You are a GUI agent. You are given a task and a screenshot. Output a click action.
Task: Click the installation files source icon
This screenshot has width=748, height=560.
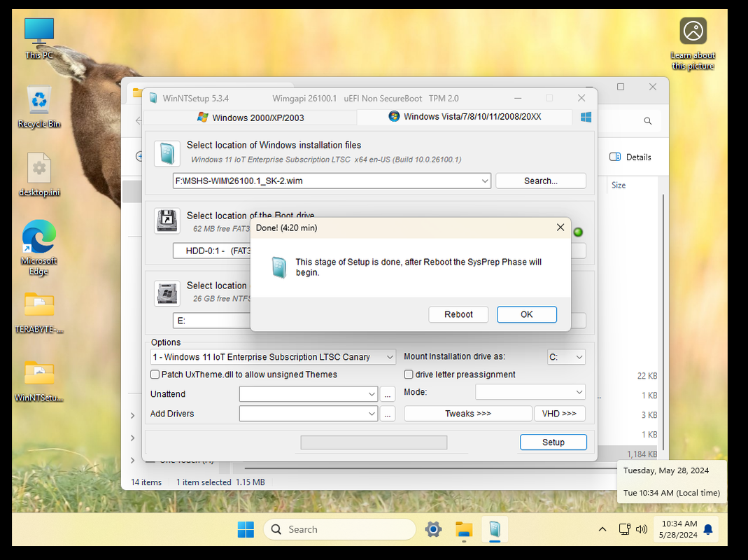167,154
